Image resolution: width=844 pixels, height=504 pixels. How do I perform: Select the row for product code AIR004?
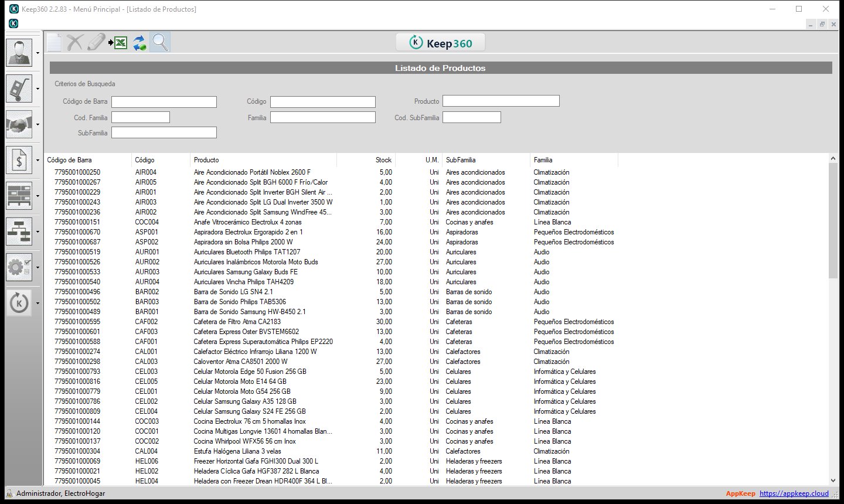[331, 172]
